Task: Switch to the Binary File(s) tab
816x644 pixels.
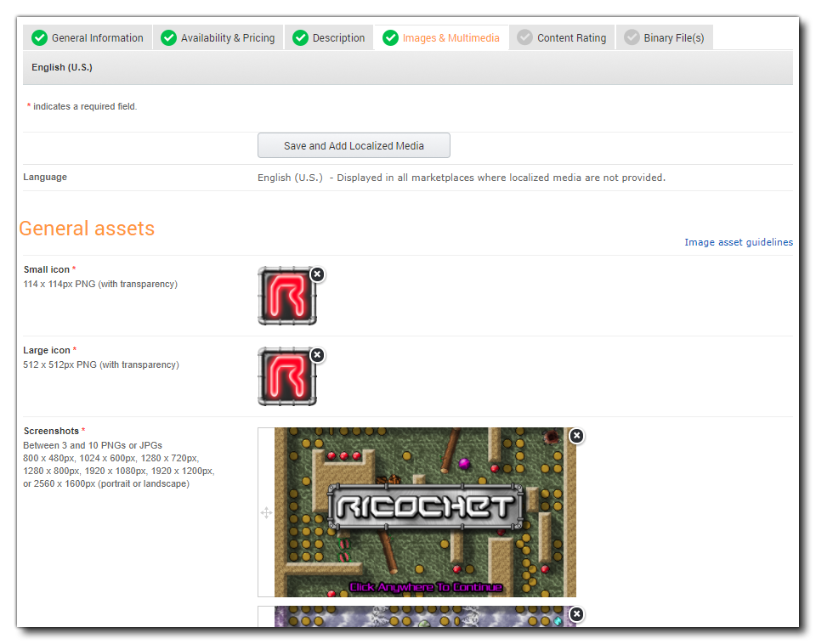Action: tap(665, 37)
